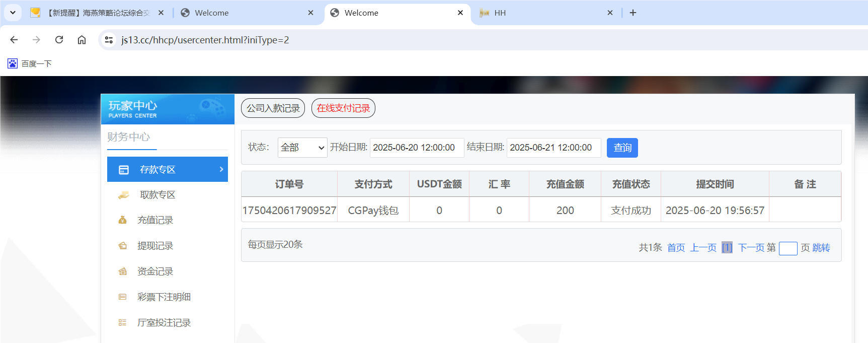Open the 在线支付记录 tab

(343, 108)
